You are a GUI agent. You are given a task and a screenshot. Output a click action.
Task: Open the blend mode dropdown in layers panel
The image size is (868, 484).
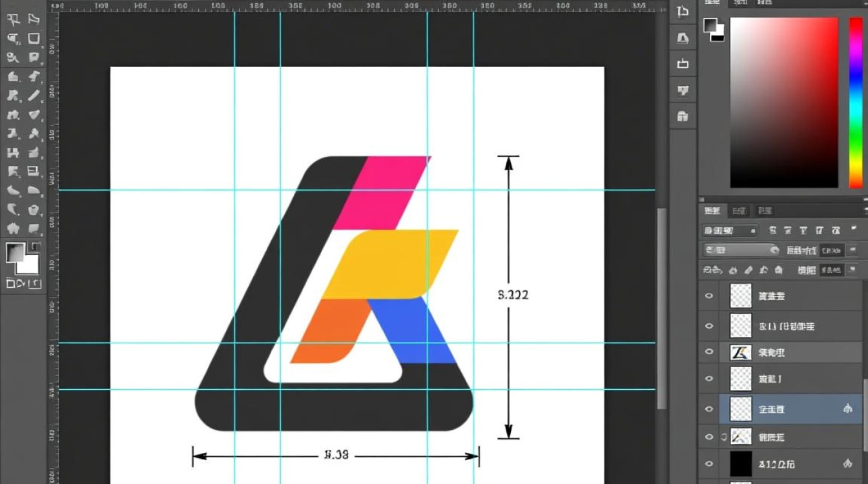coord(741,250)
